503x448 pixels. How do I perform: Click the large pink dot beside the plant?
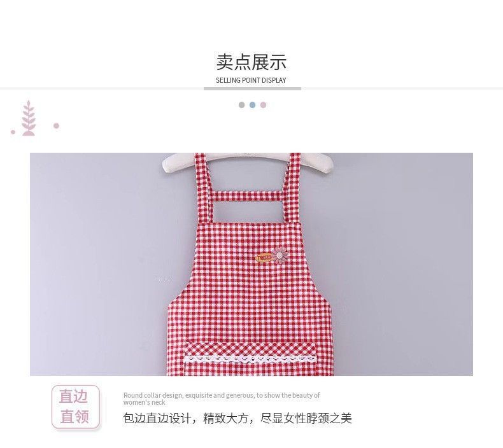[x=57, y=126]
